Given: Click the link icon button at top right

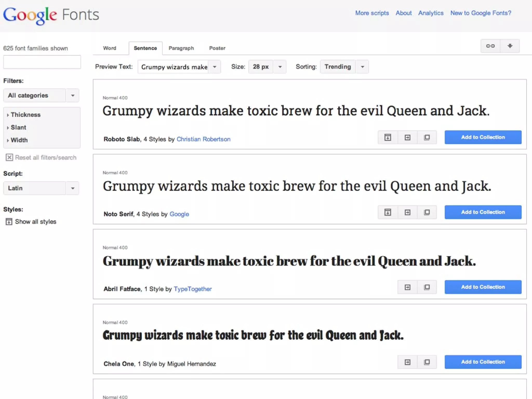Looking at the screenshot, I should pyautogui.click(x=490, y=46).
